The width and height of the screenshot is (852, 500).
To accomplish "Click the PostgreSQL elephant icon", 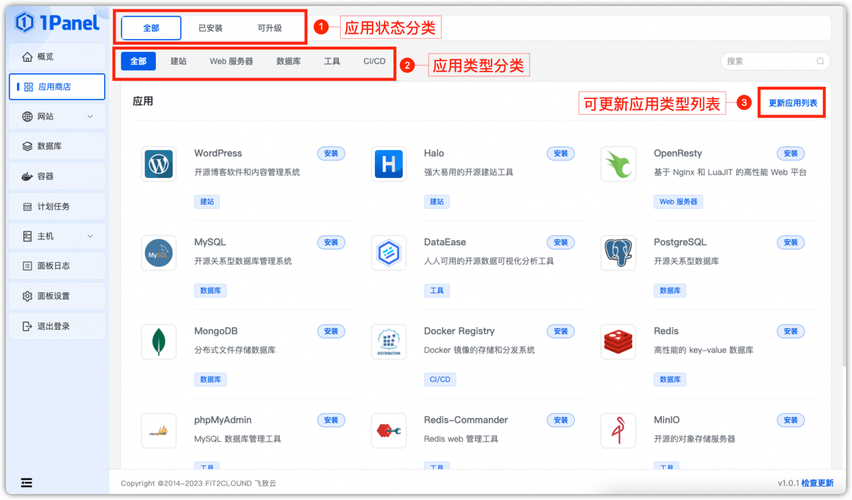I will click(x=618, y=253).
